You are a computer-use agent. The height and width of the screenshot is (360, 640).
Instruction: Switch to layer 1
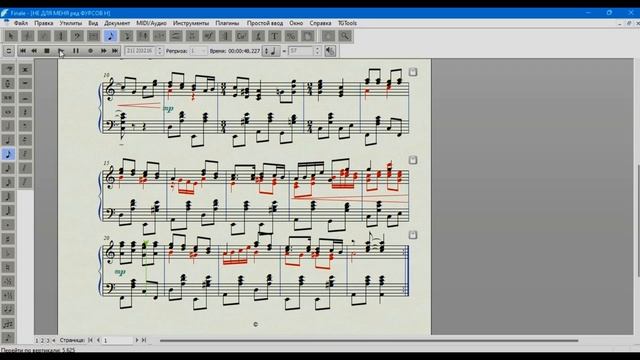click(37, 340)
